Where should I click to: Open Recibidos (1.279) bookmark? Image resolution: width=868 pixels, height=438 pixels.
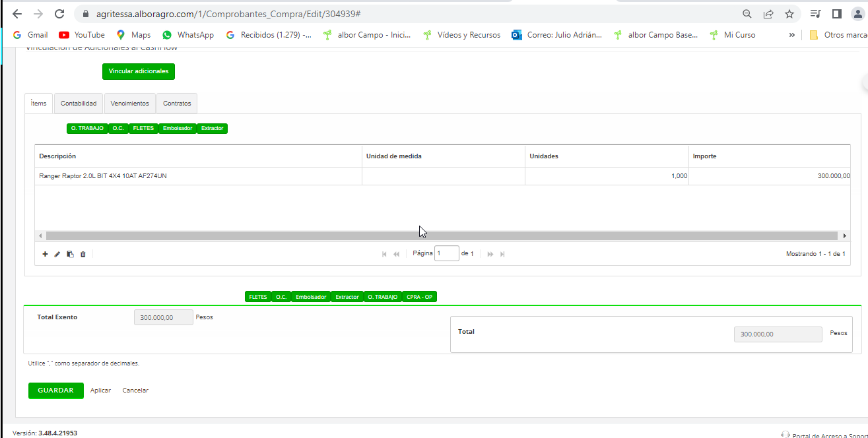click(269, 35)
